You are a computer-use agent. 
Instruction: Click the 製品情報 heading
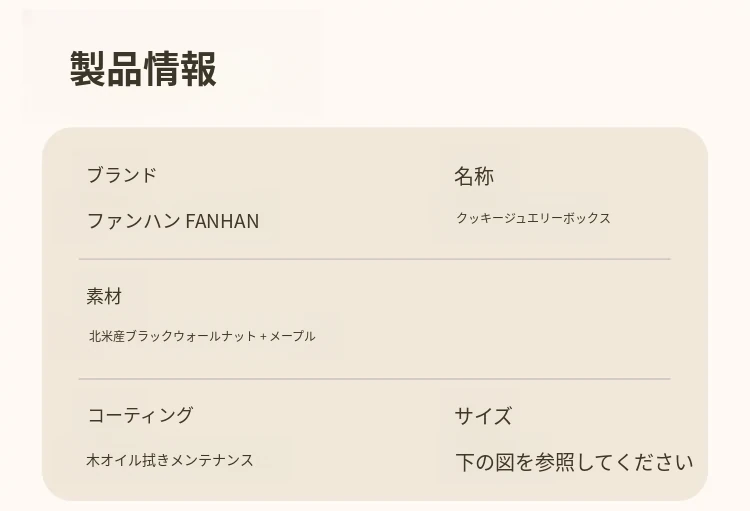tap(143, 70)
